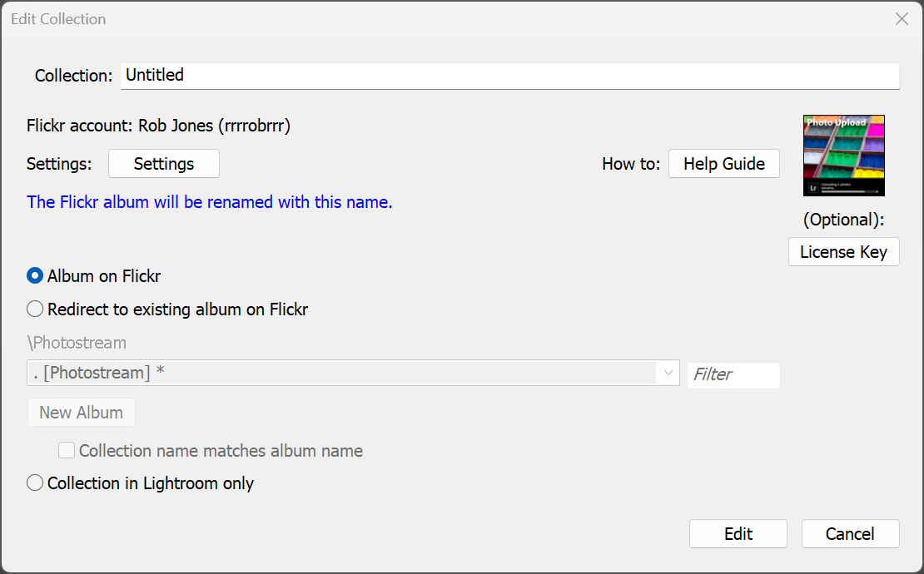924x574 pixels.
Task: Open the Help Guide
Action: click(723, 164)
